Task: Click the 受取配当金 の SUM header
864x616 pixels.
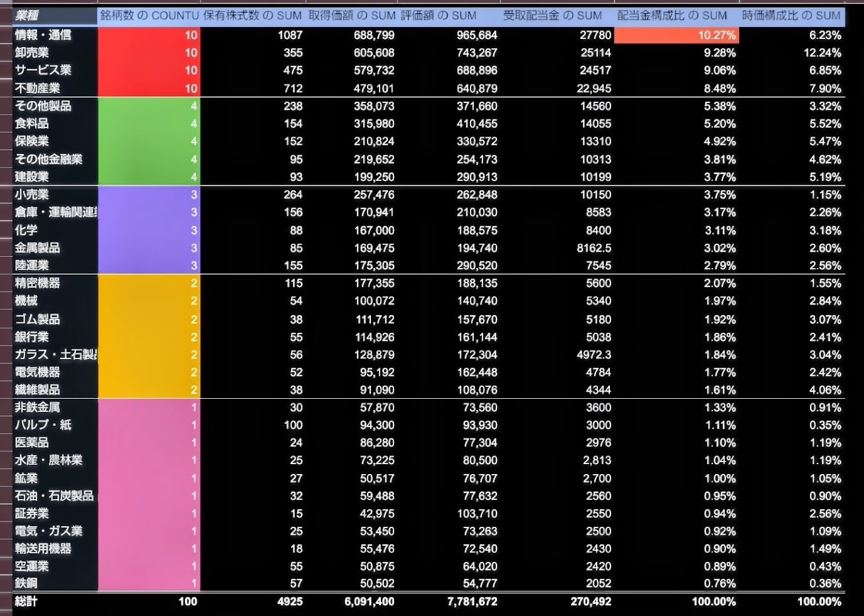Action: [x=552, y=16]
